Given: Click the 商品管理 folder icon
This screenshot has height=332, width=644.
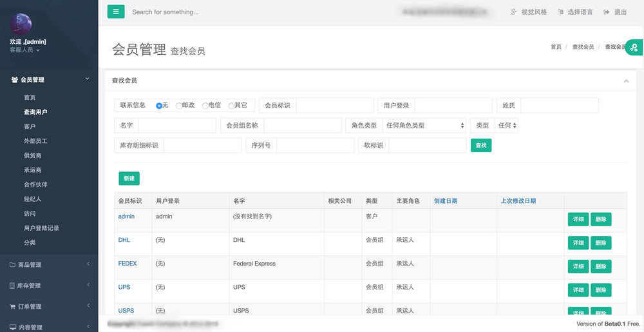Looking at the screenshot, I should tap(12, 265).
